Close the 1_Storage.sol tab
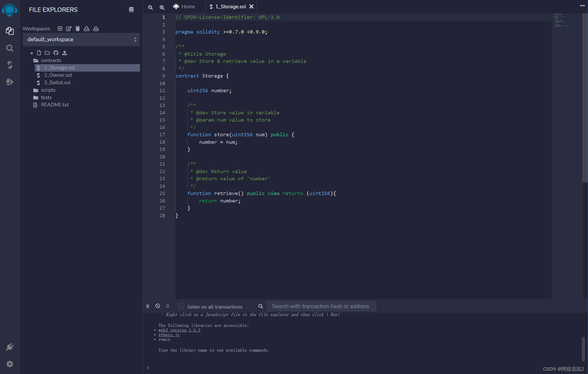 coord(251,7)
